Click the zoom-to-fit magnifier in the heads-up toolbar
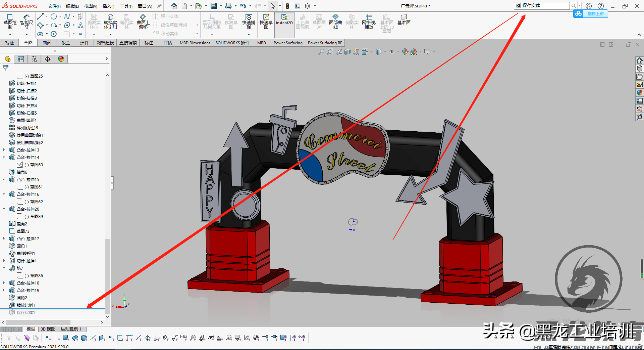This screenshot has height=350, width=644. (x=321, y=52)
